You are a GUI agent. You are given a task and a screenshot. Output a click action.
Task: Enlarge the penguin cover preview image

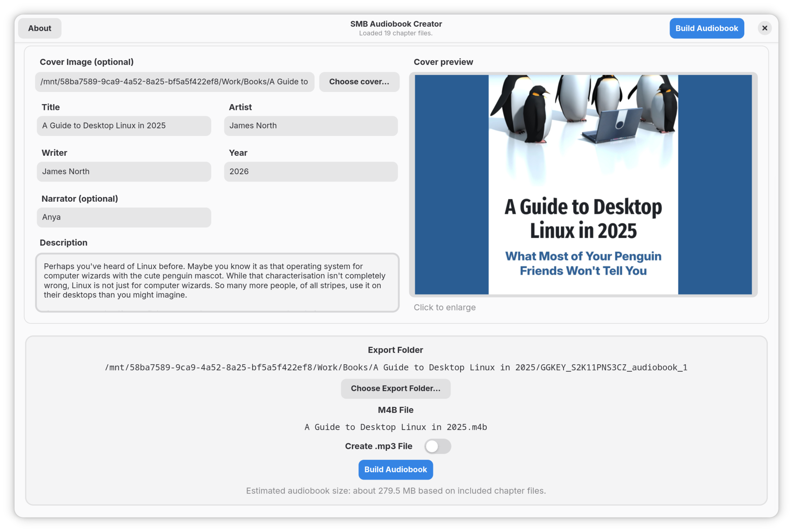583,184
